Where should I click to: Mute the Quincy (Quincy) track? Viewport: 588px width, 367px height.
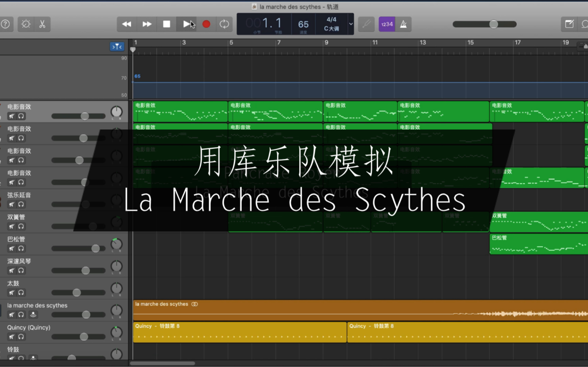pos(12,337)
